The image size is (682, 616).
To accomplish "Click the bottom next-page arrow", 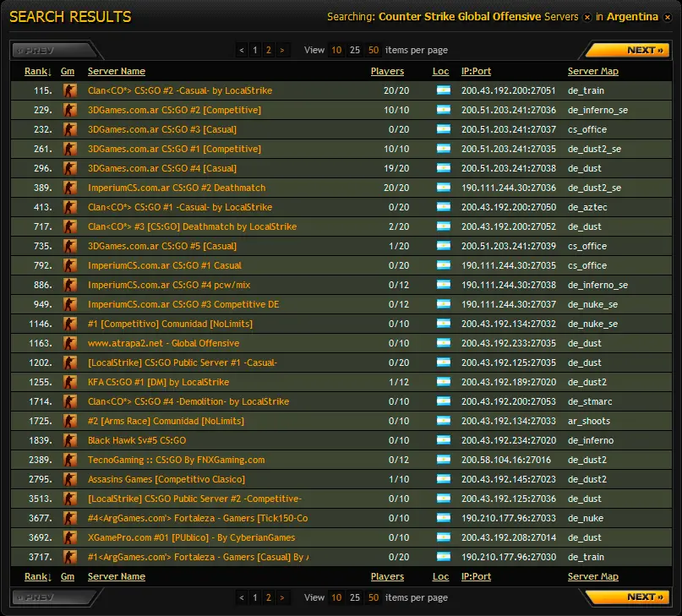I will 282,597.
